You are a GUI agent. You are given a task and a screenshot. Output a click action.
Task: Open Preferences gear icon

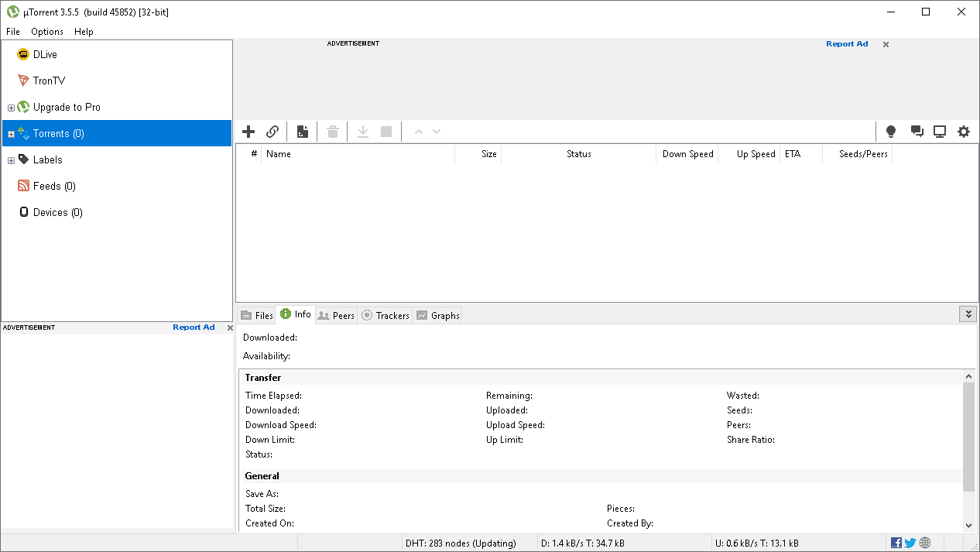click(x=964, y=132)
